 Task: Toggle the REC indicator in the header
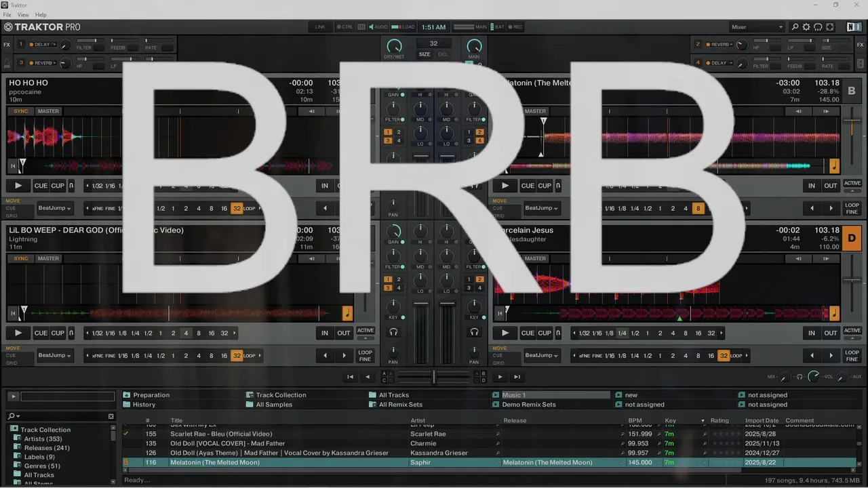click(x=515, y=27)
